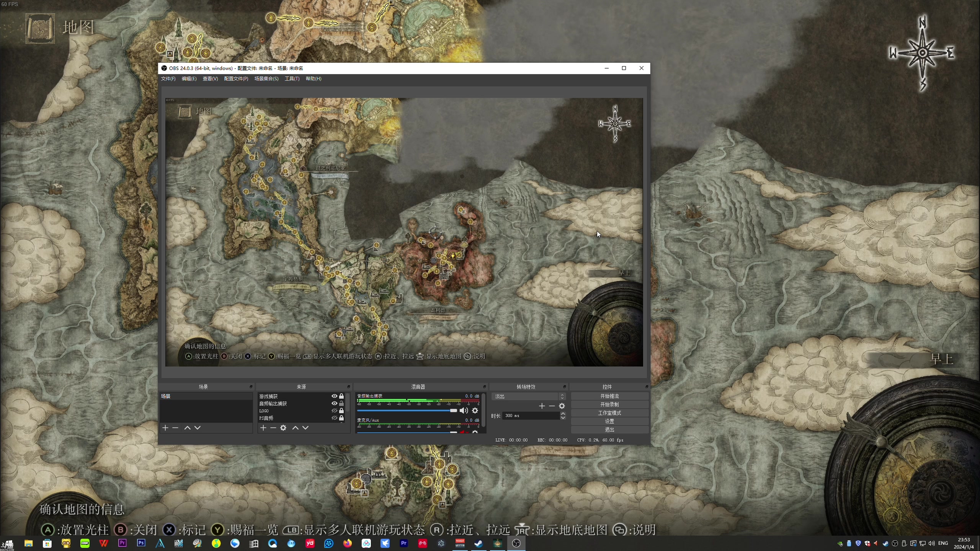Show the hidden LOGO source
The image size is (980, 551).
pos(334,411)
